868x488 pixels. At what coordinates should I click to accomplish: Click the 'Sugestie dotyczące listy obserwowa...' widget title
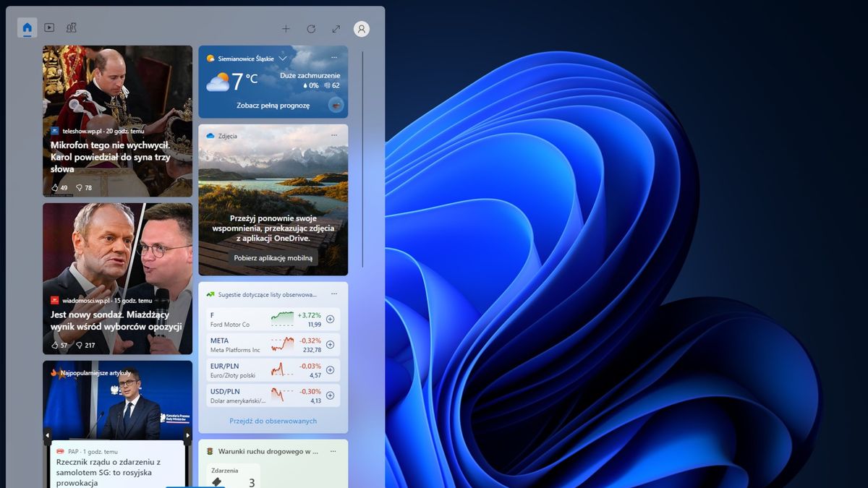point(268,294)
